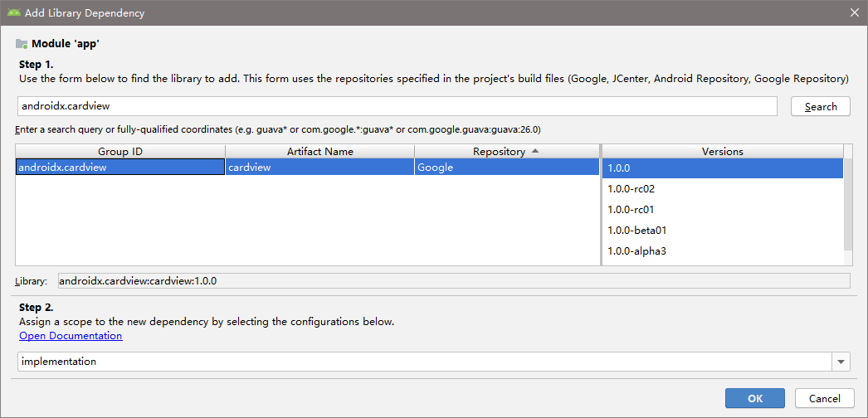
Task: Choose version 1.0.0-rc01
Action: [x=723, y=210]
